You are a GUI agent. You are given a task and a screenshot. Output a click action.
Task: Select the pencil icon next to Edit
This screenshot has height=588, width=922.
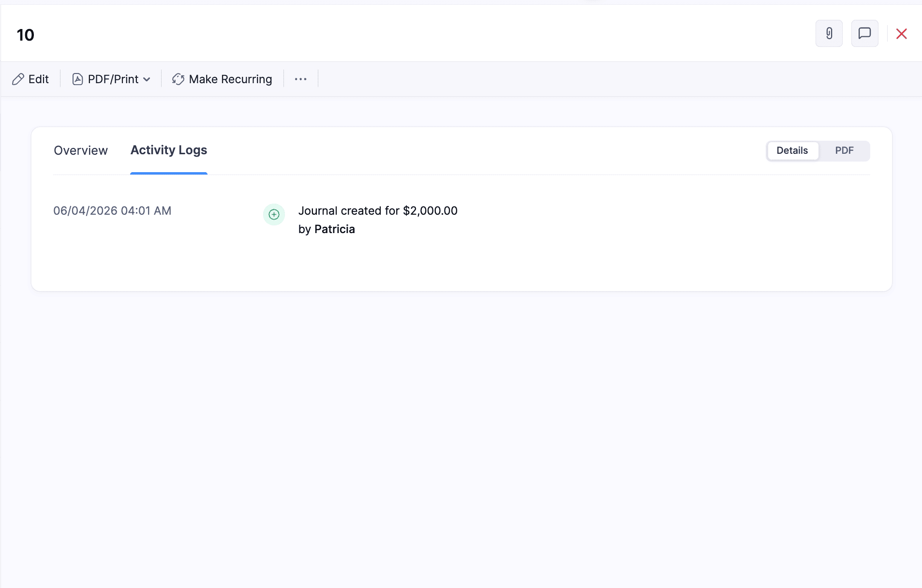pos(19,79)
